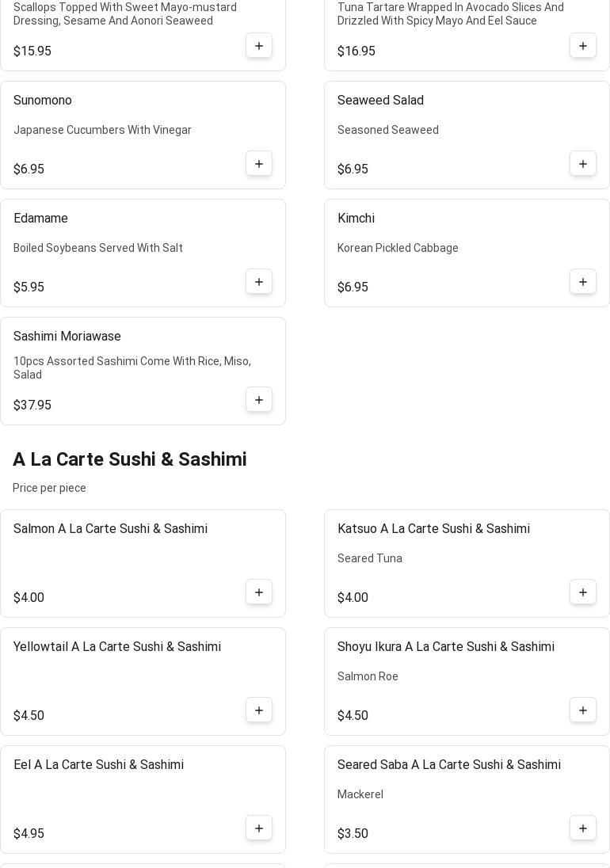The width and height of the screenshot is (610, 868).
Task: Open the Kimchi item title
Action: tap(356, 219)
